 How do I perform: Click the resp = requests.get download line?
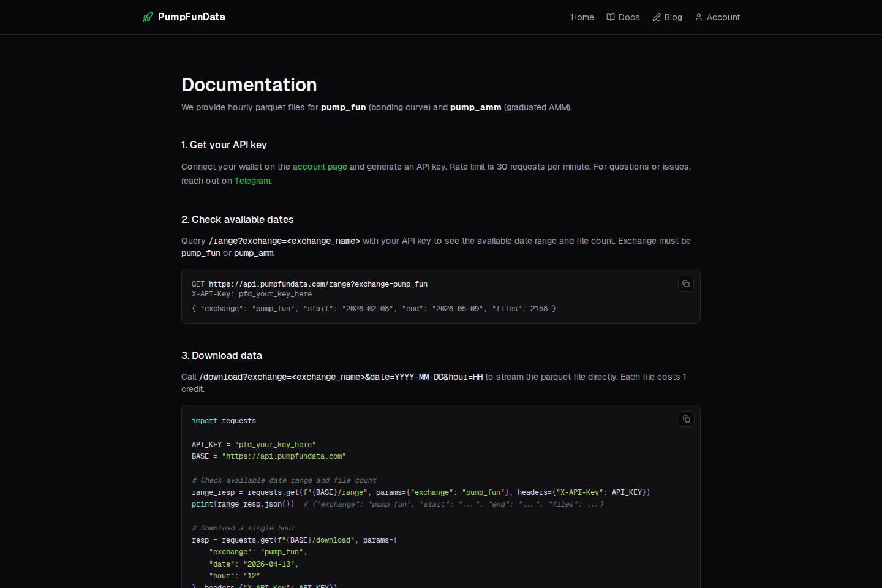tap(295, 540)
